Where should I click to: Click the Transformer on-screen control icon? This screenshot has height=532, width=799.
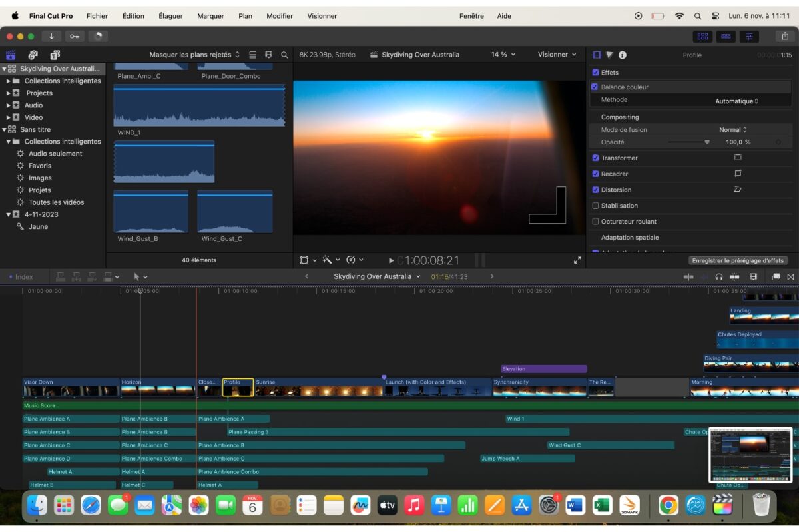737,158
